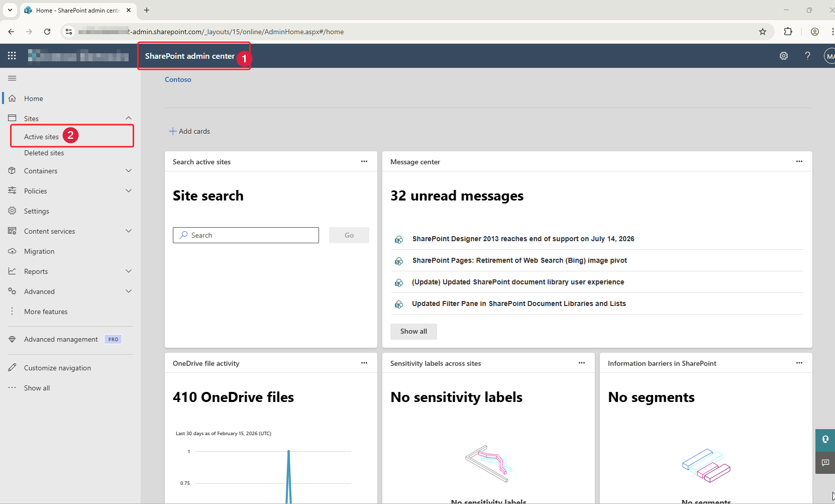Expand the Reports navigation group
The height and width of the screenshot is (504, 835).
click(x=129, y=271)
